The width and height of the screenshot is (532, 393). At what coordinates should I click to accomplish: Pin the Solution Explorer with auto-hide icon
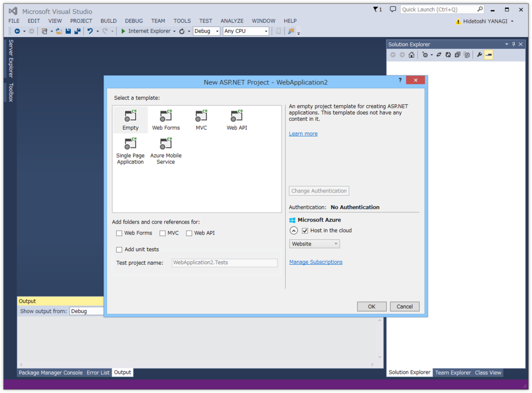[x=514, y=45]
